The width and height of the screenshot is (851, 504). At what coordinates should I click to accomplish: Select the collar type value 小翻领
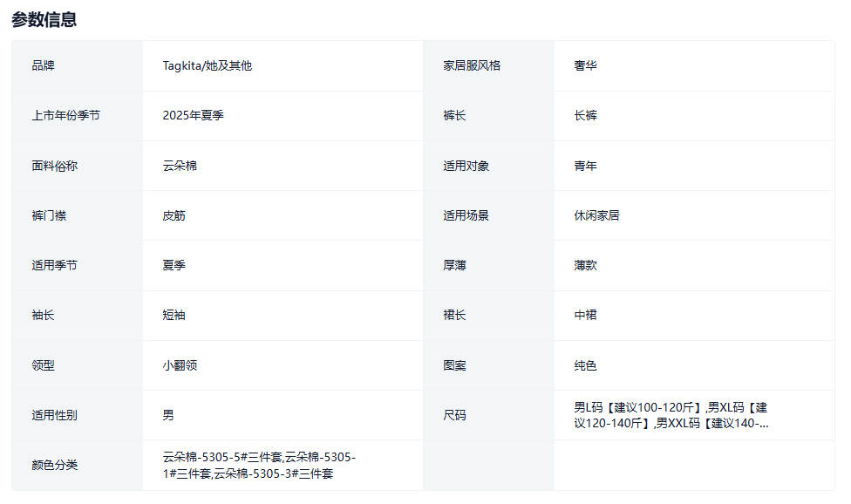[180, 365]
